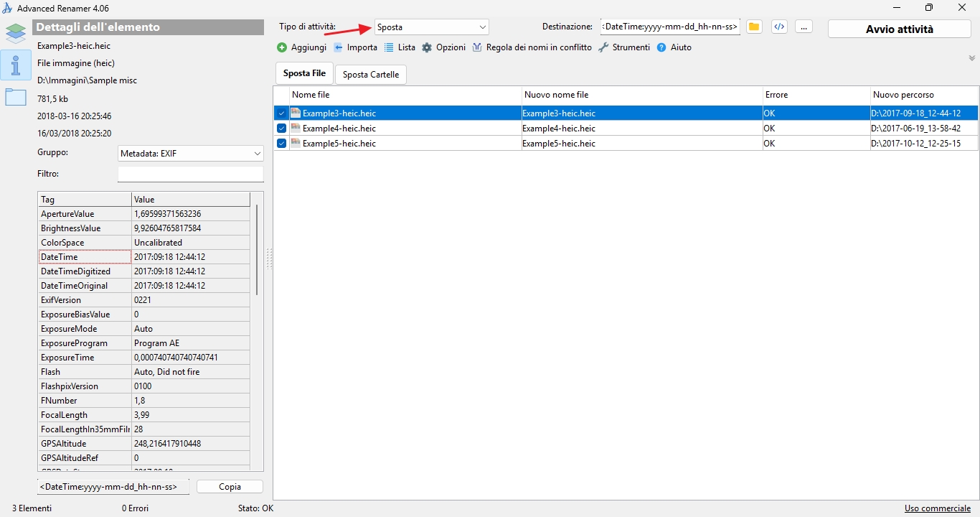
Task: Select the info details sidebar icon
Action: pyautogui.click(x=16, y=65)
